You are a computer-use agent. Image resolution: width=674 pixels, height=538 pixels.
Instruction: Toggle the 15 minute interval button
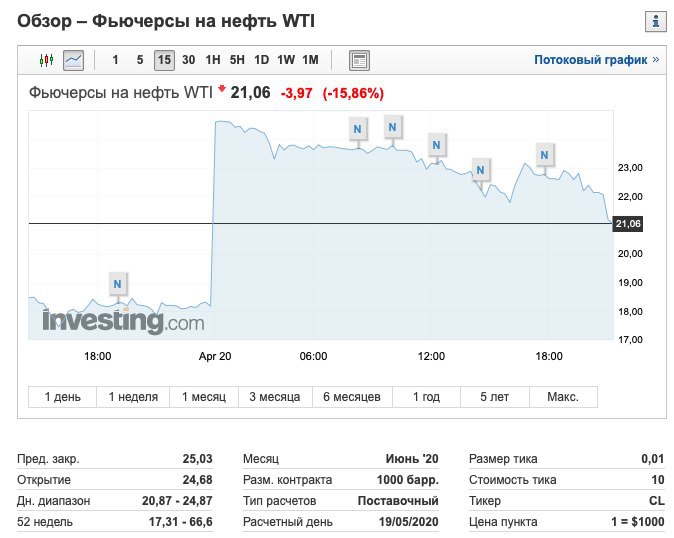[x=164, y=60]
